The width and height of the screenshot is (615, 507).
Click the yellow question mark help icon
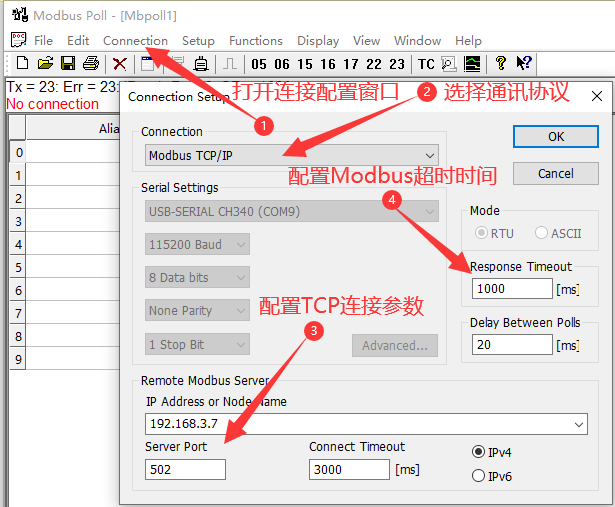(500, 63)
